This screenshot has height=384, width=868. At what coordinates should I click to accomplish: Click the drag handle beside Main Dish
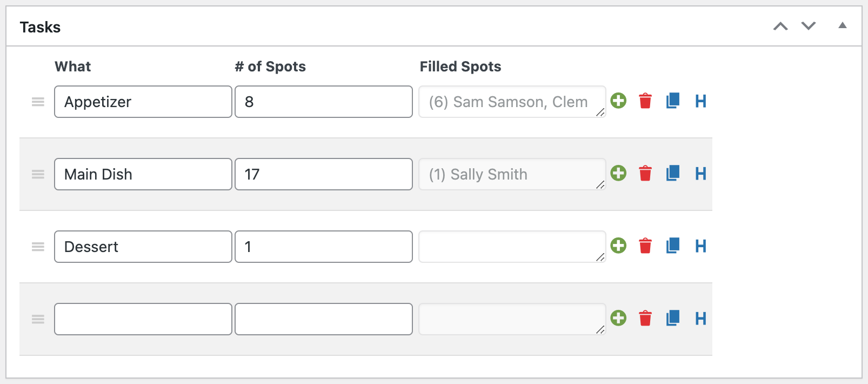[x=38, y=174]
